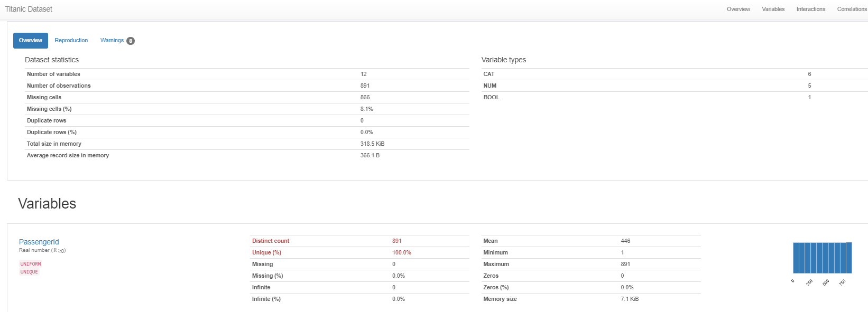Open the Interactions navbar link
The image size is (868, 312).
click(x=811, y=9)
